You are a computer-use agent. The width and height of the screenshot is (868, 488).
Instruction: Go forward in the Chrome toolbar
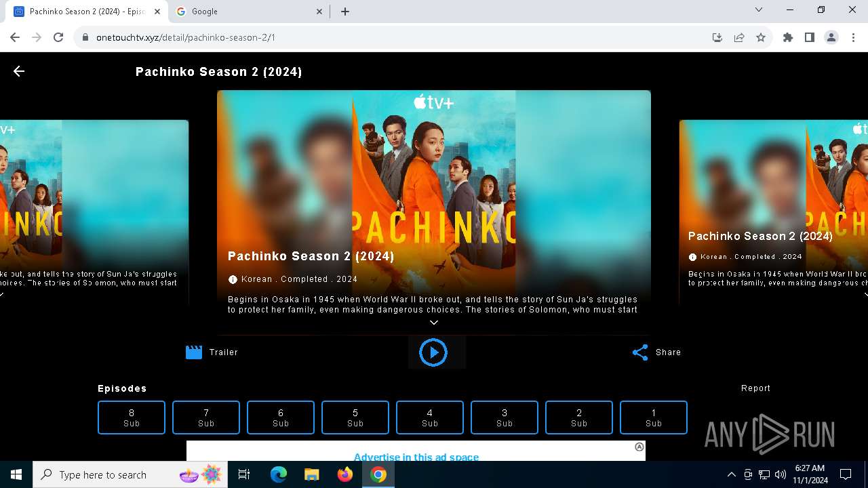coord(37,37)
